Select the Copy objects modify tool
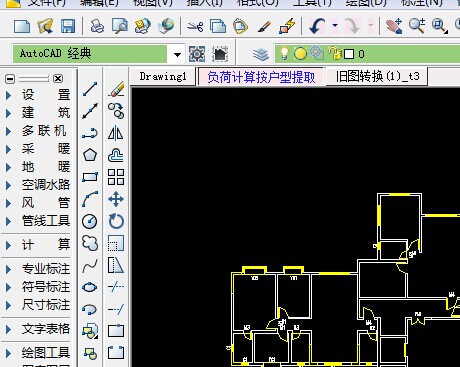 click(x=116, y=111)
